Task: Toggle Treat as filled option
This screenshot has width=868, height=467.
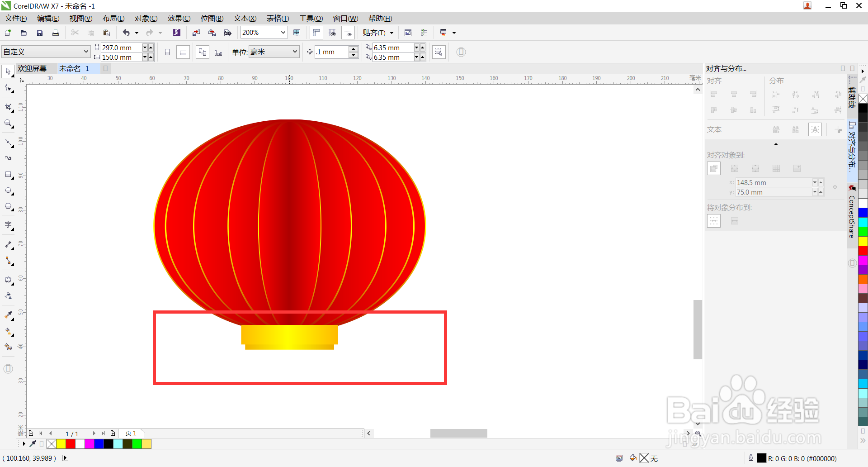Action: tap(439, 52)
